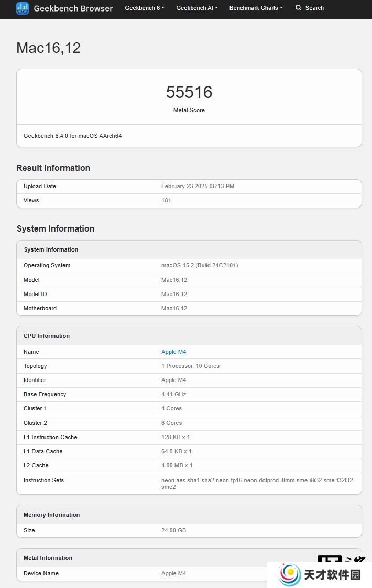Click the Metal Information section header
This screenshot has height=588, width=372.
(48, 558)
